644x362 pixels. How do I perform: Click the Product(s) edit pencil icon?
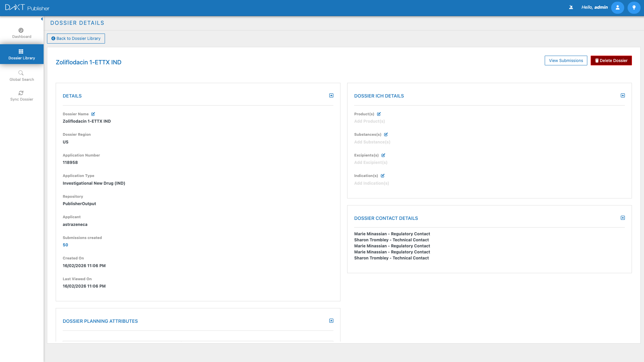tap(379, 114)
